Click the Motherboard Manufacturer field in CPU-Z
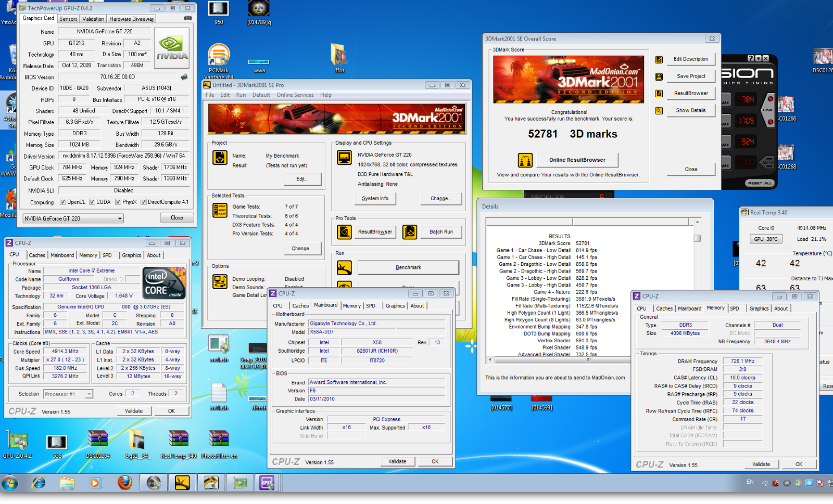The height and width of the screenshot is (504, 833). (x=377, y=324)
